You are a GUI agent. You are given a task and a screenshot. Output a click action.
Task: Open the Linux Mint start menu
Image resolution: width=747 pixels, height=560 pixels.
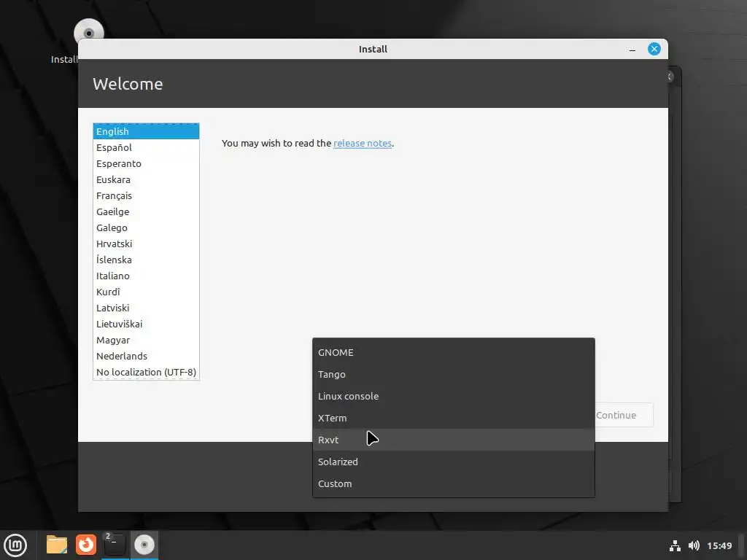[x=15, y=545]
